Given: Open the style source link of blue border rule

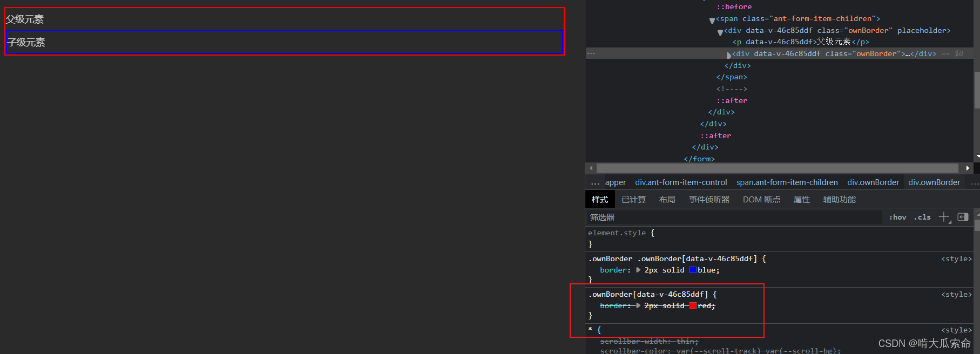Looking at the screenshot, I should pos(956,258).
